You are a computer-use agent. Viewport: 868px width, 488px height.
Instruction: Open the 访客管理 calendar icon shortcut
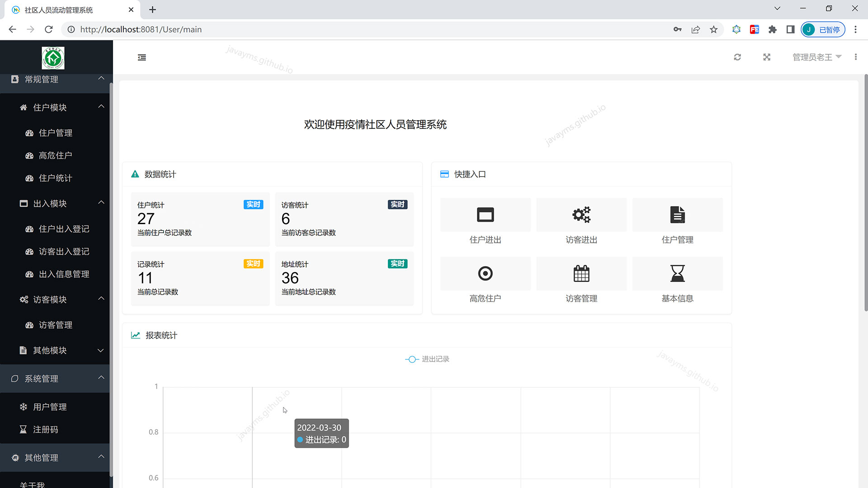coord(581,273)
